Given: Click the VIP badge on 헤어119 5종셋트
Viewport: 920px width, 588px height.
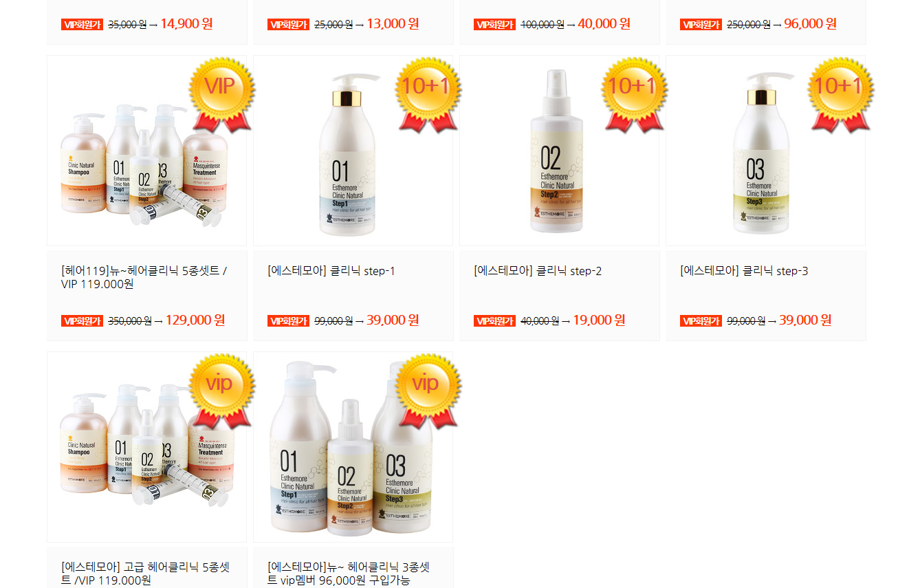Looking at the screenshot, I should (x=221, y=94).
